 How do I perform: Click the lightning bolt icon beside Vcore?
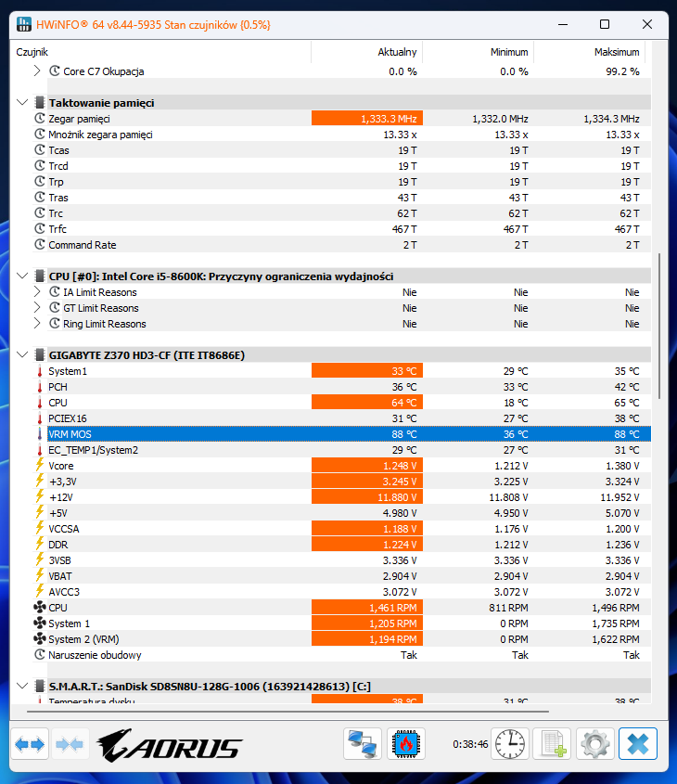40,466
